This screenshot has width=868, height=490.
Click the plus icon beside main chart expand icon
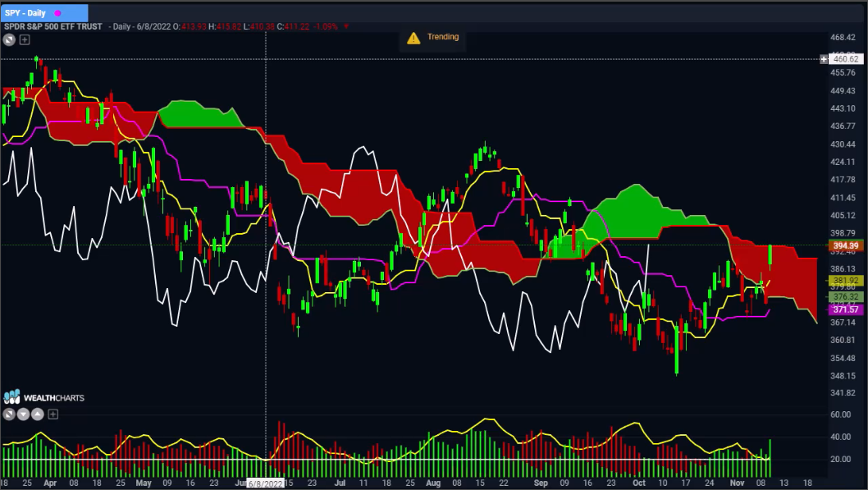coord(25,39)
